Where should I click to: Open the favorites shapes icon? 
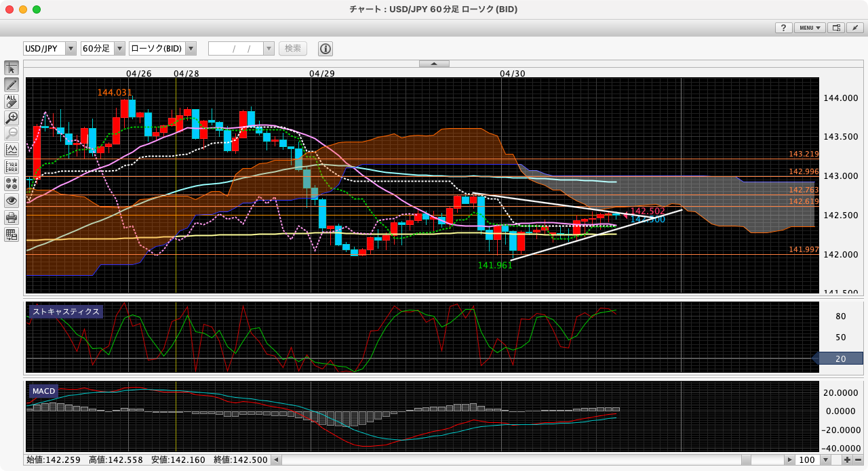(x=12, y=184)
